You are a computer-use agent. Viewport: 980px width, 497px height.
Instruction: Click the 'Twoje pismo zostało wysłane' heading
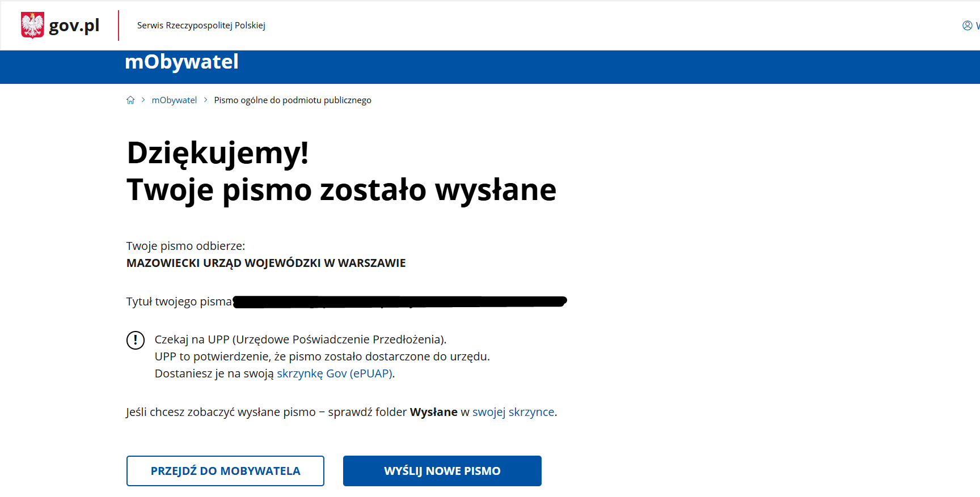coord(341,190)
